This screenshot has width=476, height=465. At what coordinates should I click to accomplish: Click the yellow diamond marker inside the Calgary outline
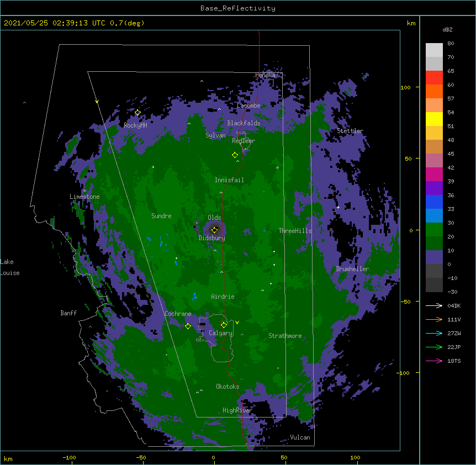pyautogui.click(x=224, y=325)
